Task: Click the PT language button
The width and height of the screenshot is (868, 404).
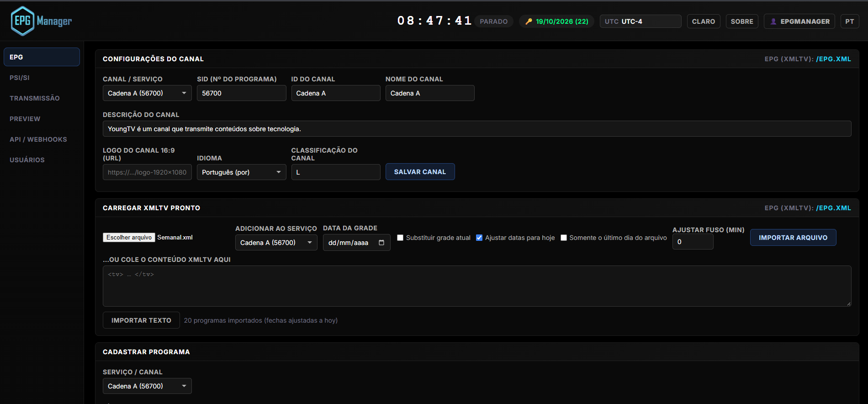Action: point(850,21)
